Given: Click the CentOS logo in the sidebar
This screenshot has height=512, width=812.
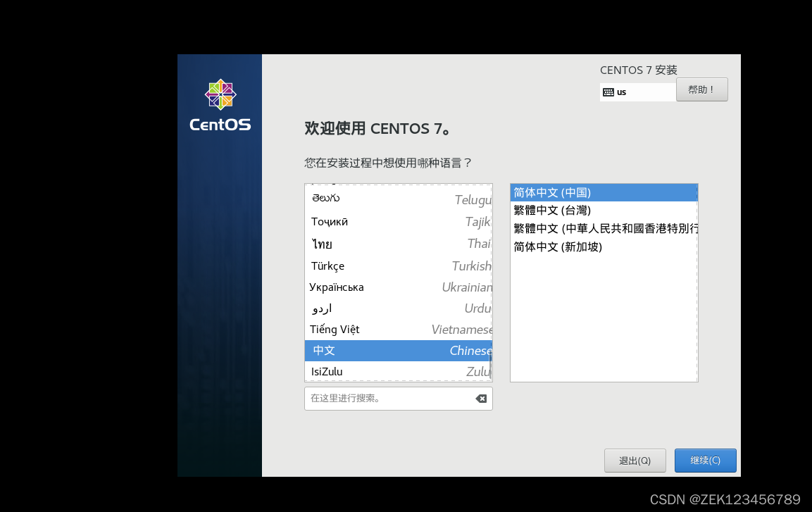Looking at the screenshot, I should pyautogui.click(x=220, y=105).
